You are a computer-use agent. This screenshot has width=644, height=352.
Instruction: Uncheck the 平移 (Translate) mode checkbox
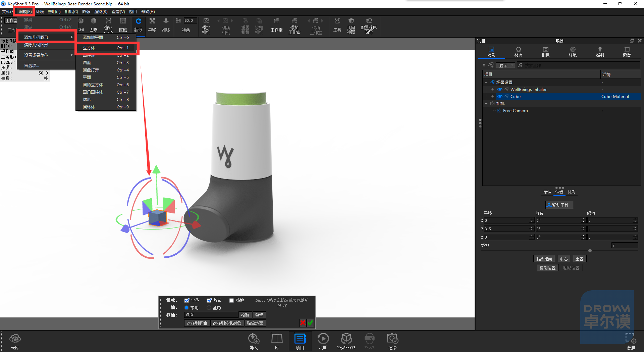[x=187, y=300]
